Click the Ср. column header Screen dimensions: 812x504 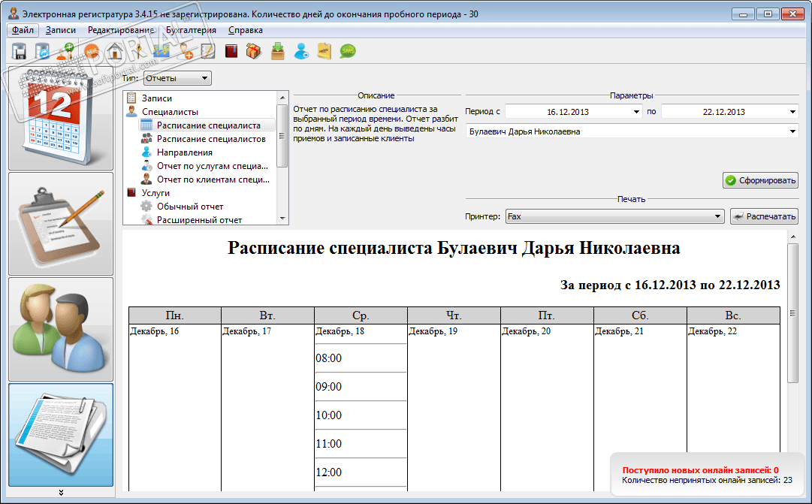pos(361,315)
